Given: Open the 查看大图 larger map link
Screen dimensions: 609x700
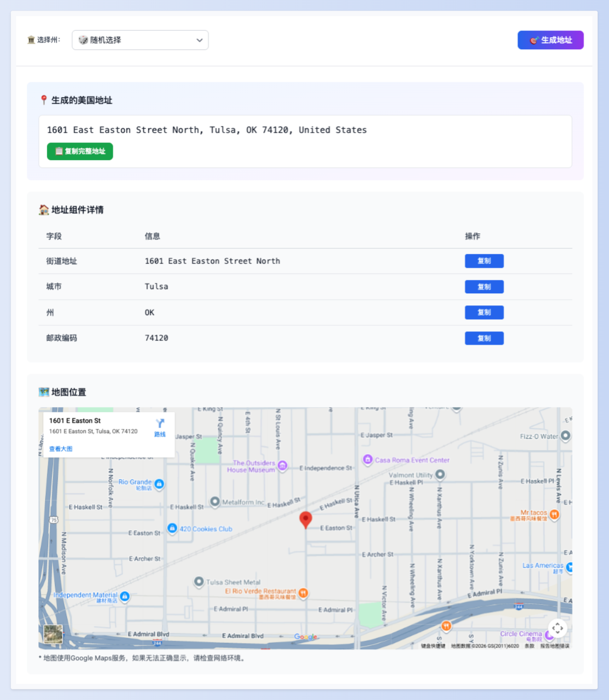Looking at the screenshot, I should click(x=61, y=449).
